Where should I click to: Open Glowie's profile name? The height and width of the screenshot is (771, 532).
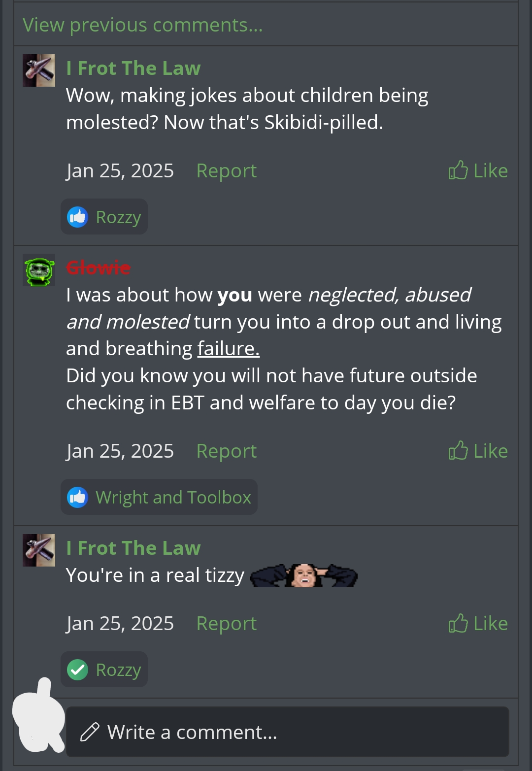tap(98, 268)
